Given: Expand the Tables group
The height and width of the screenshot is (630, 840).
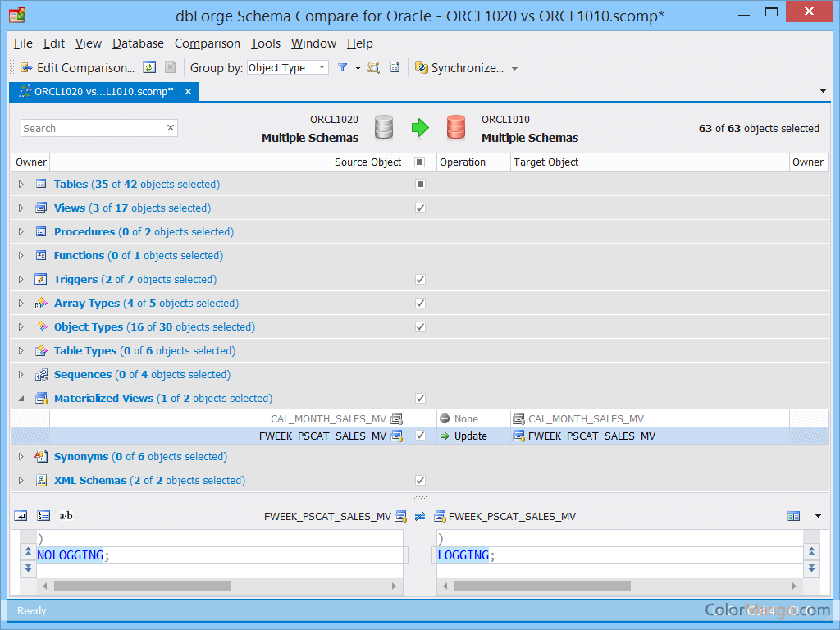Looking at the screenshot, I should (x=21, y=185).
